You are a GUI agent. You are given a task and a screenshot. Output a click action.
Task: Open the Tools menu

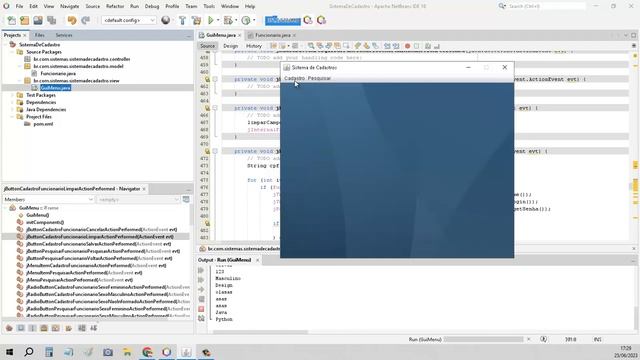click(209, 7)
